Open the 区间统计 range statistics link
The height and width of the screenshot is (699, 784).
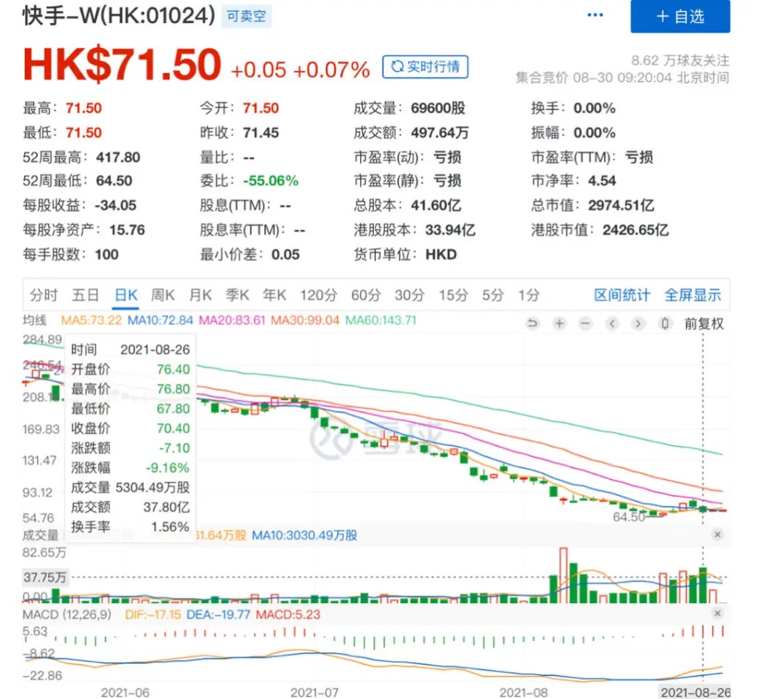click(x=622, y=295)
